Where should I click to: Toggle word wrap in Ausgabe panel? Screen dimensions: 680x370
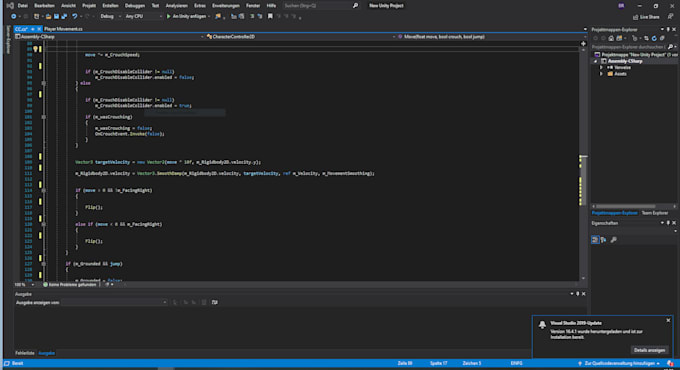[x=215, y=302]
